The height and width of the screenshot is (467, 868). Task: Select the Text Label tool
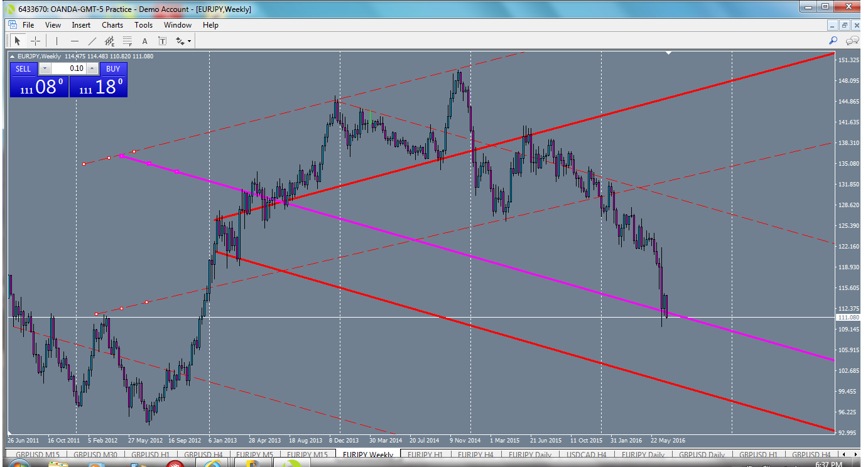161,40
